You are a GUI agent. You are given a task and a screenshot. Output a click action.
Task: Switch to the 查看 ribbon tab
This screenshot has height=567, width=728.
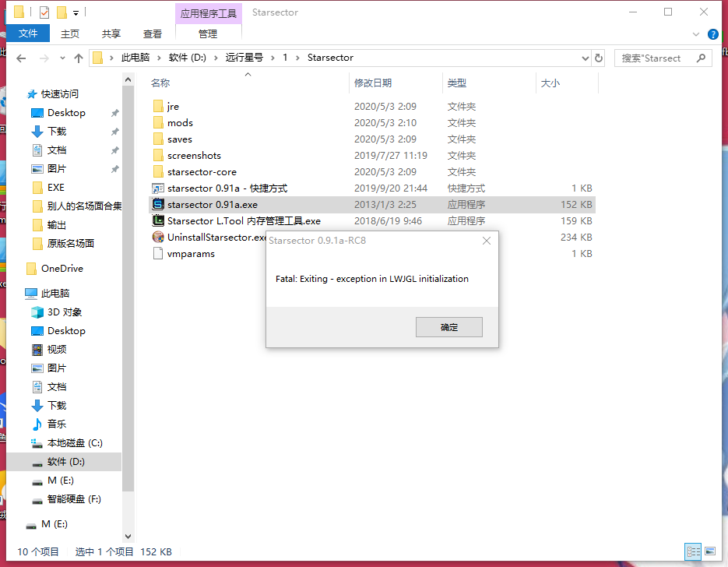(153, 33)
